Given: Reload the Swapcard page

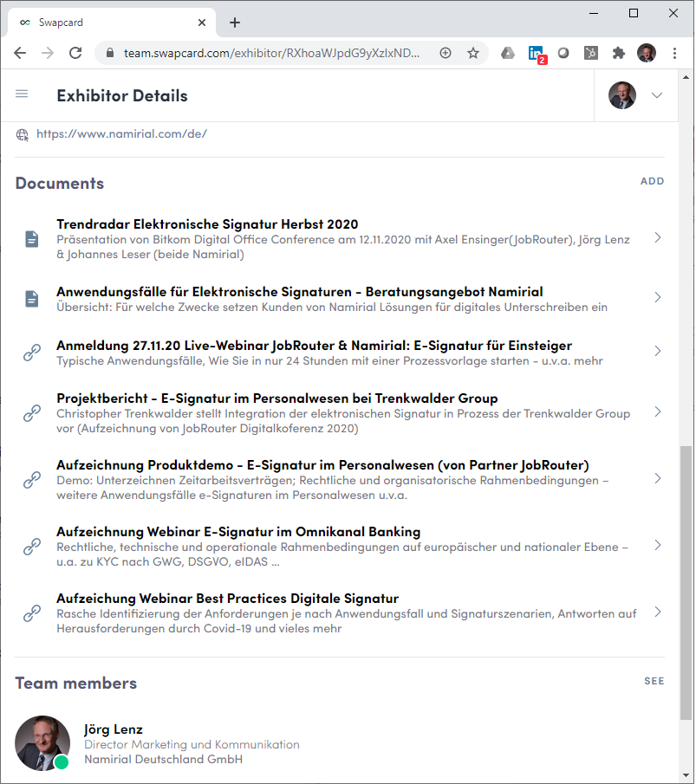Looking at the screenshot, I should (x=75, y=53).
